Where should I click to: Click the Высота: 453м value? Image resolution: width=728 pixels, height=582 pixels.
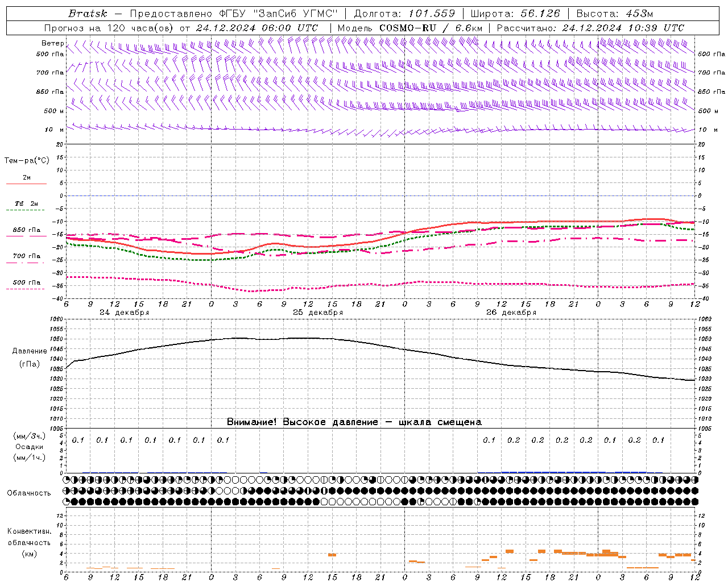pos(615,14)
